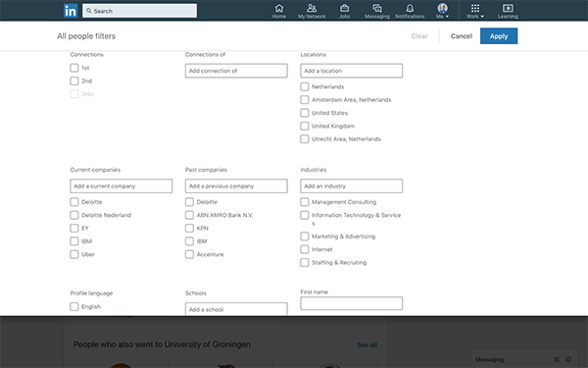Apply the people filters
Screen dimensions: 588x368
(499, 36)
